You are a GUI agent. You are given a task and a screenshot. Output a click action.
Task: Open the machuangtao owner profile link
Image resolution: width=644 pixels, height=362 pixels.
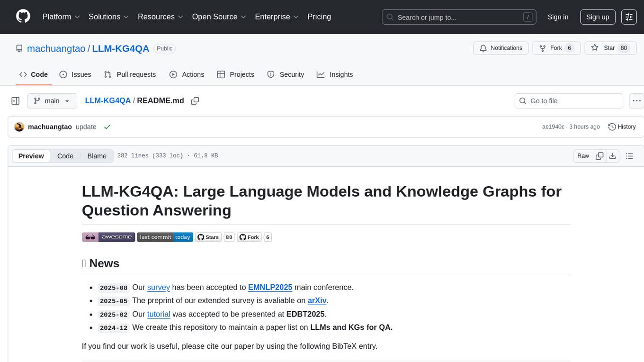(56, 48)
